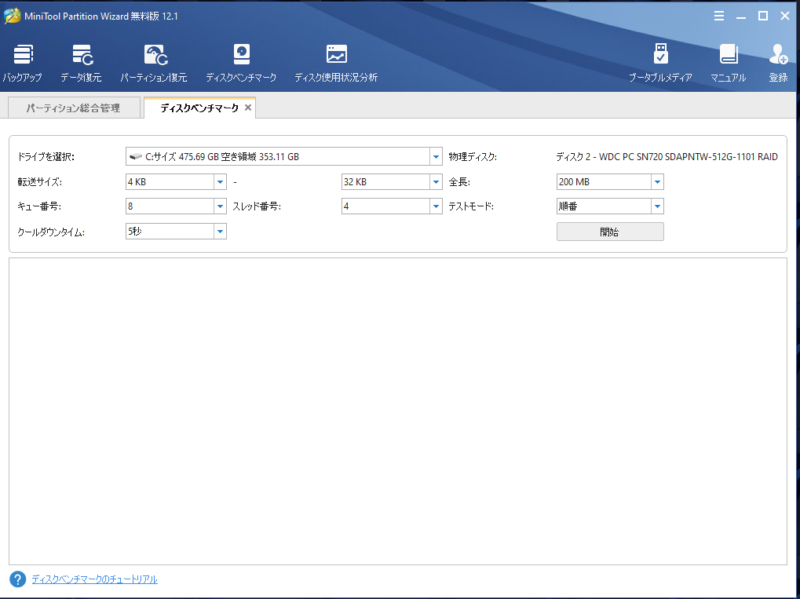Open the マニュアル (Manual)

tap(728, 63)
